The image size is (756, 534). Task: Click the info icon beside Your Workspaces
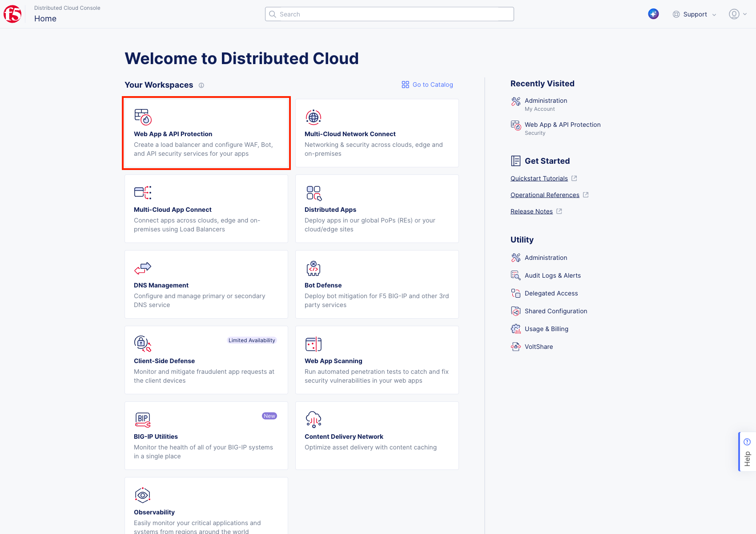coord(201,85)
